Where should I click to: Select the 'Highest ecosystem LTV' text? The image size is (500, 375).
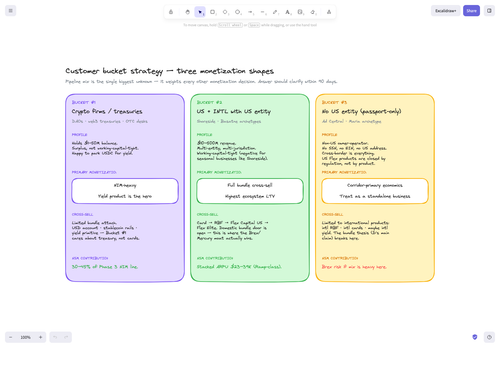click(250, 196)
